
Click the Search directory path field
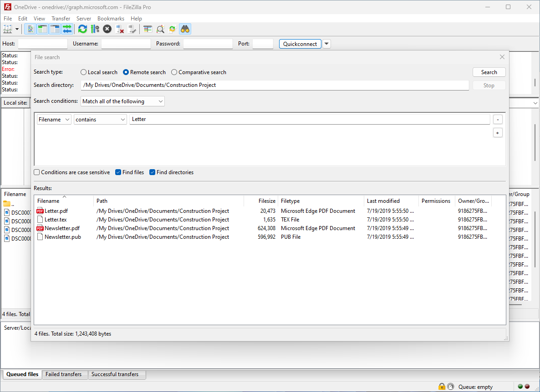[x=273, y=85]
